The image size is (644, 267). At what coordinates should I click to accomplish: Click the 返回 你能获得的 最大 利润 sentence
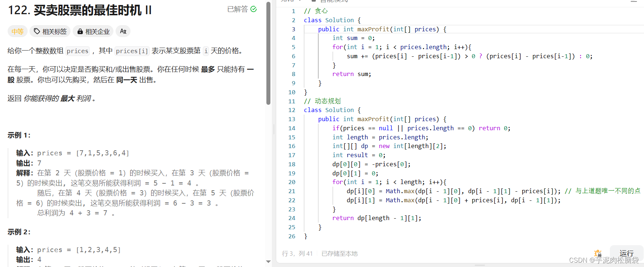click(51, 99)
